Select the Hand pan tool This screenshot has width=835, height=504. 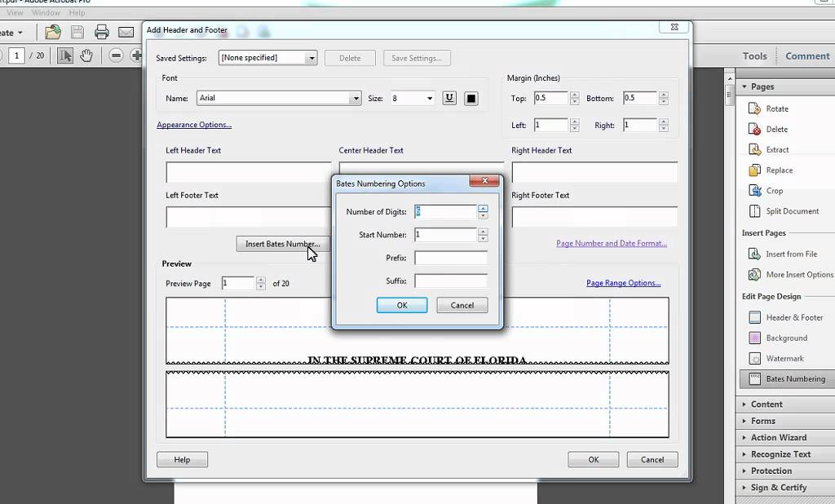point(86,55)
